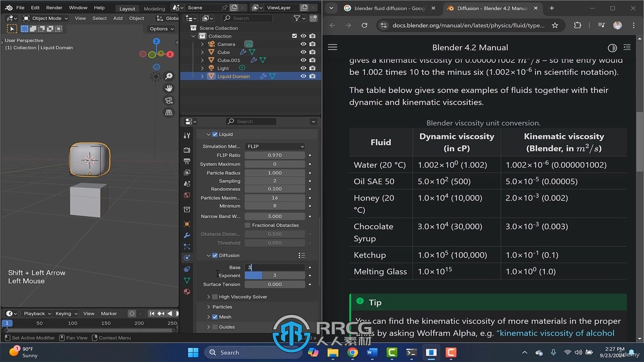Open the Tool properties tab

tap(187, 135)
